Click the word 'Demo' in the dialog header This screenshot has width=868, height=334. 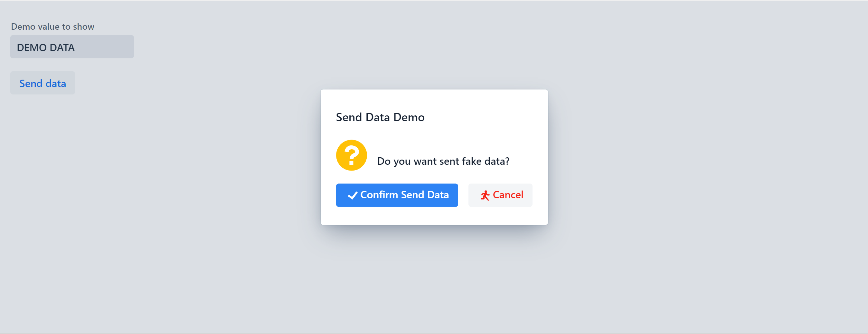[409, 117]
